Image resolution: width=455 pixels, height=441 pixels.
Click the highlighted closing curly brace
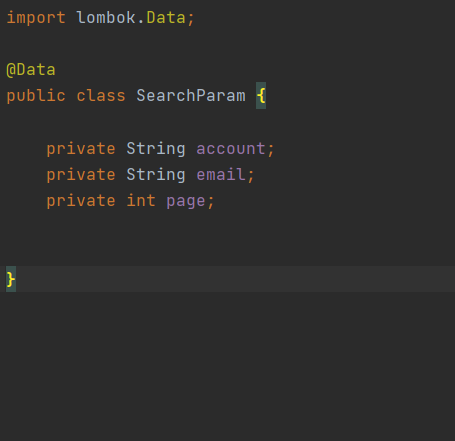11,279
